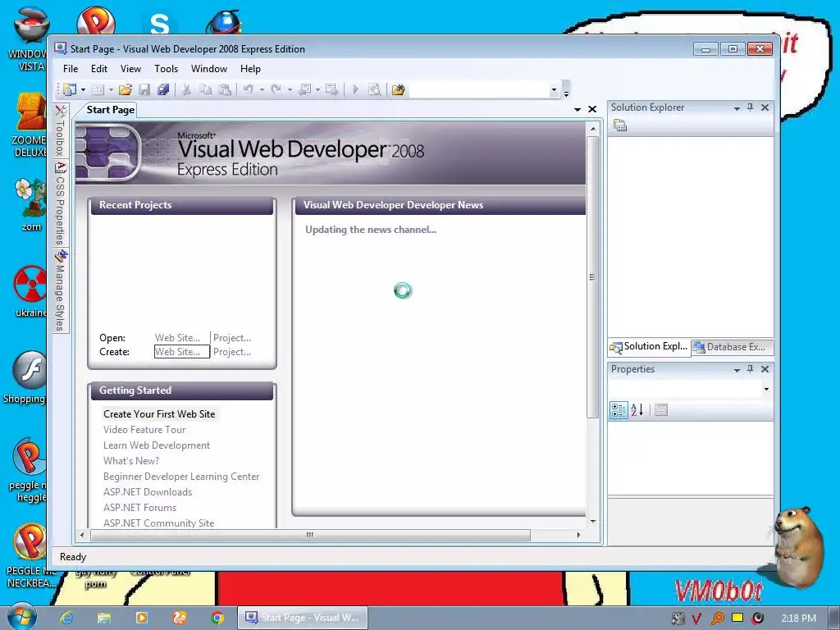Open Internet Explorer from the taskbar
The height and width of the screenshot is (630, 840).
(66, 618)
